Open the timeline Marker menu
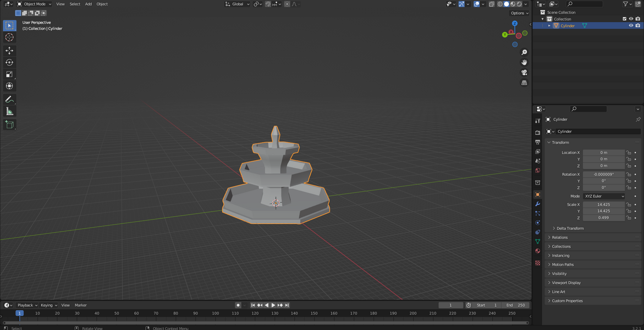The height and width of the screenshot is (330, 644). pyautogui.click(x=80, y=305)
